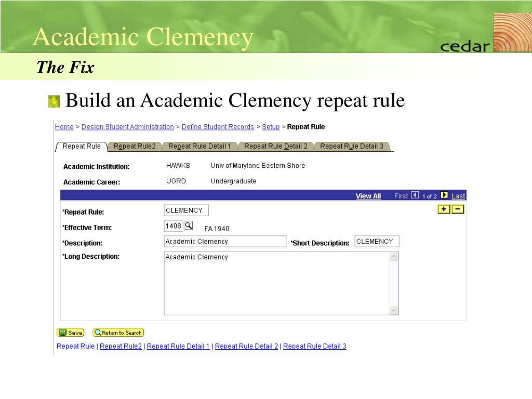Jump to the Last row link
Viewport: 532px width, 399px height.
coord(458,196)
